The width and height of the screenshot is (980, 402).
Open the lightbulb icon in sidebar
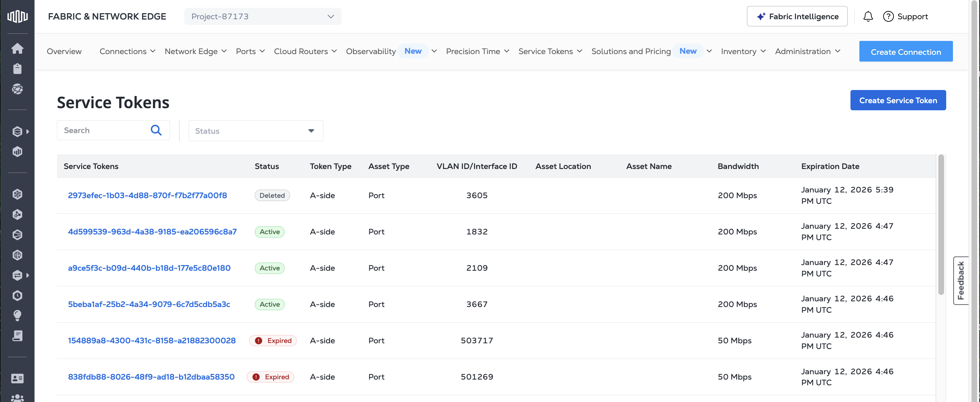pyautogui.click(x=17, y=316)
